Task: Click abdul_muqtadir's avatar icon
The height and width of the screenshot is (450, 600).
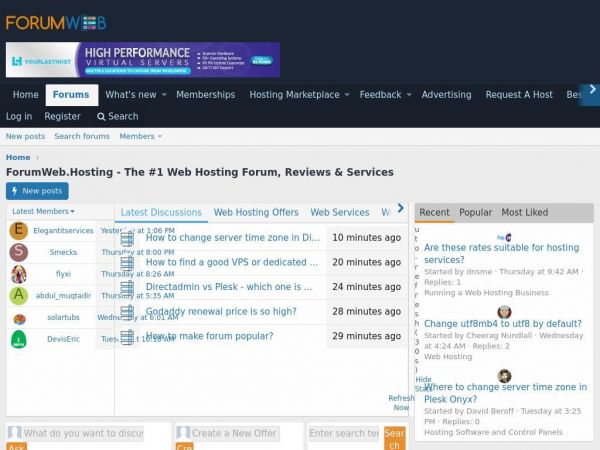Action: (x=18, y=295)
